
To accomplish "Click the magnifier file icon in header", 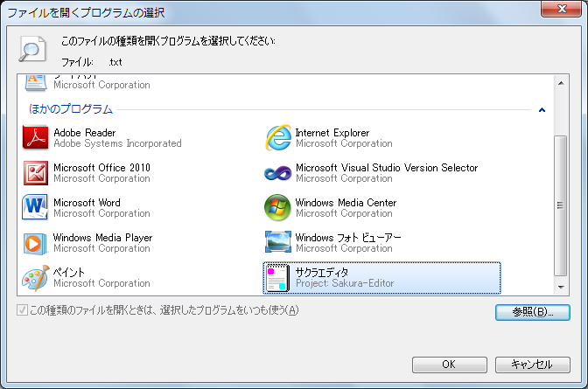I will (32, 49).
